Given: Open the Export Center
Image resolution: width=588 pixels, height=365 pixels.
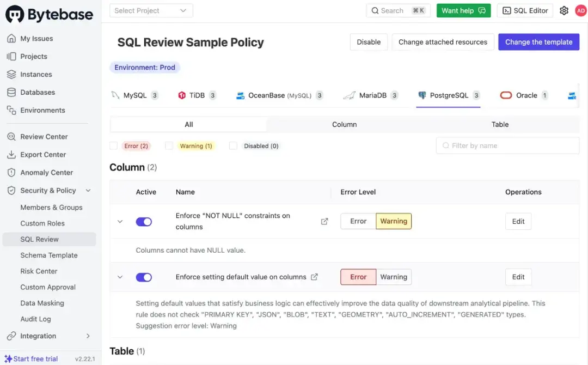Looking at the screenshot, I should point(42,154).
